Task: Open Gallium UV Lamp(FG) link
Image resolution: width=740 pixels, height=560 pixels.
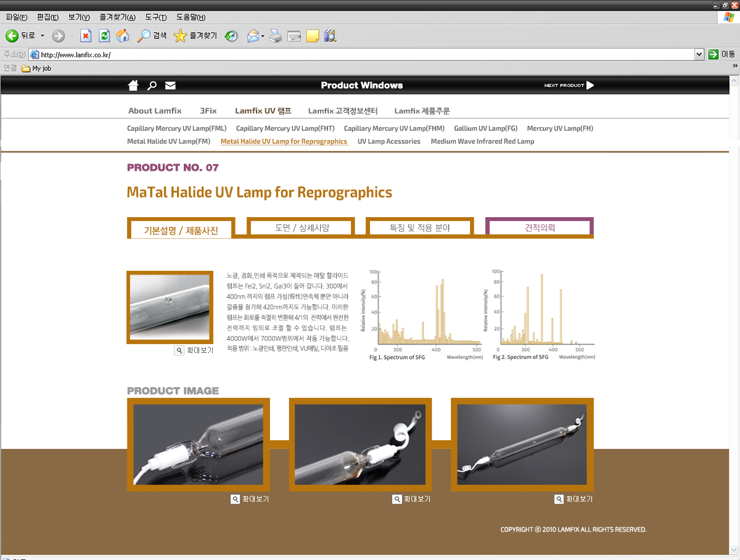Action: (485, 128)
